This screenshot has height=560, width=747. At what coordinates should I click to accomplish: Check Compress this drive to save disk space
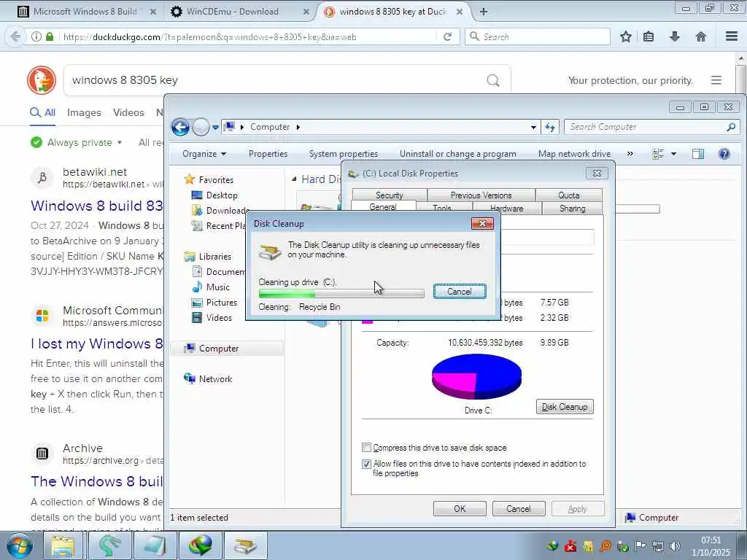point(366,448)
